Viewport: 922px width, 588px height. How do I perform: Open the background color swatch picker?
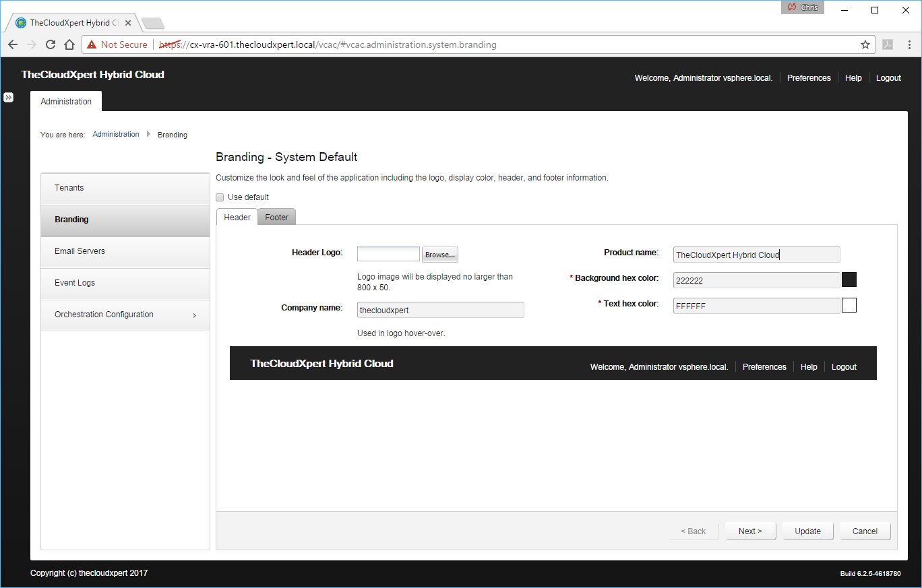tap(849, 280)
